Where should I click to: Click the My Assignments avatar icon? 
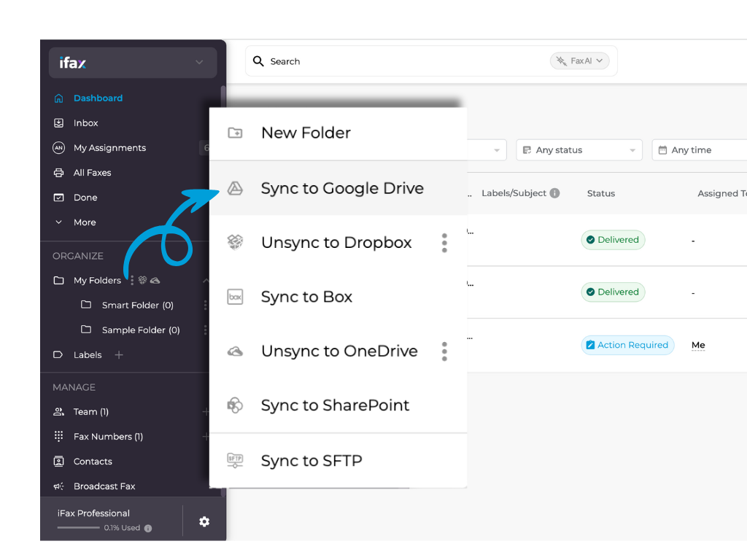(58, 147)
